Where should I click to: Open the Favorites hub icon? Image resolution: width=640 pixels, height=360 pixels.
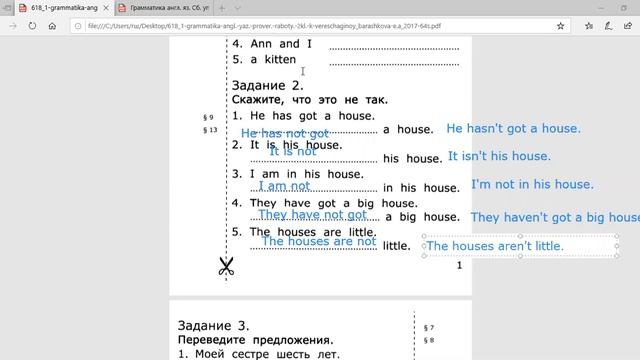point(589,26)
